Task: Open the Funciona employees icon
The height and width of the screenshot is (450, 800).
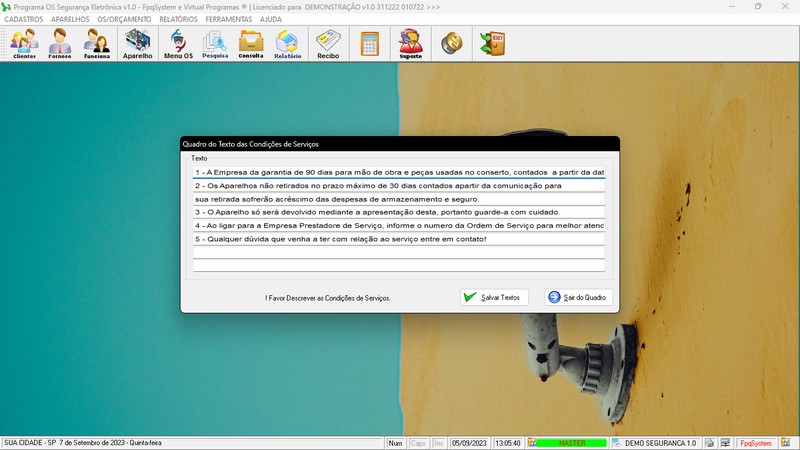Action: coord(96,44)
